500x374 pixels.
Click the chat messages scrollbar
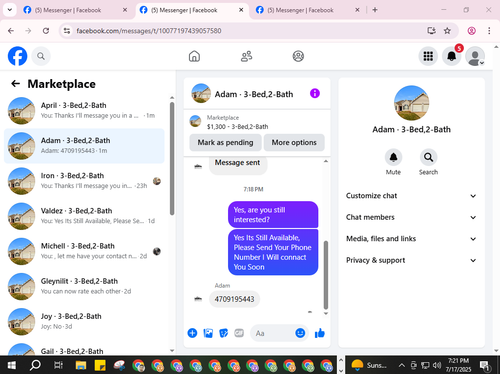[326, 275]
